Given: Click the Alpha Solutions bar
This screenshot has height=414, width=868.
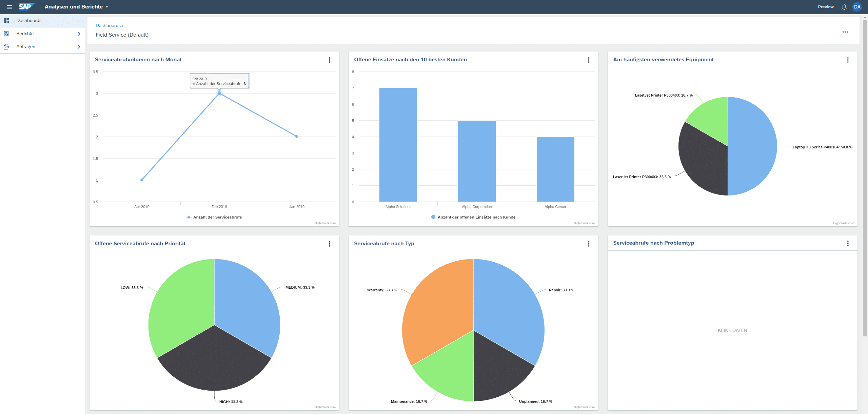Looking at the screenshot, I should 398,145.
